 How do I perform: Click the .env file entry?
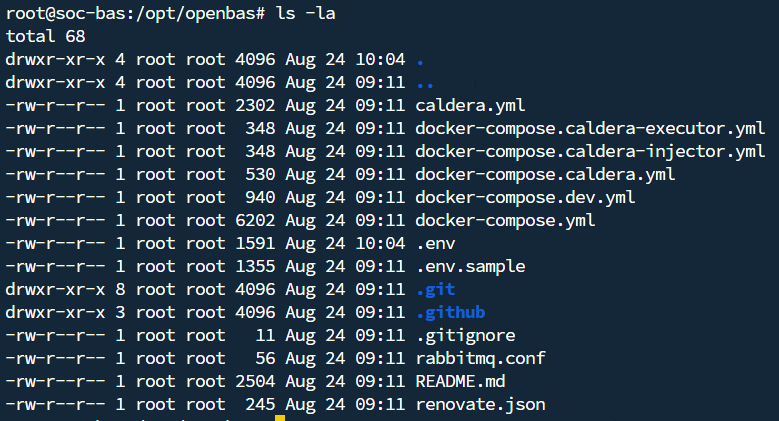tap(436, 243)
